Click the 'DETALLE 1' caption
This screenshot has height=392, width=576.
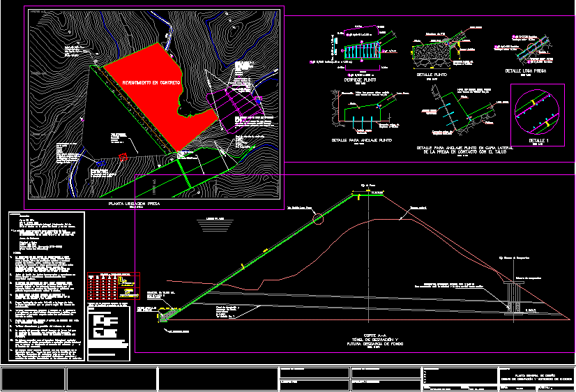click(x=538, y=141)
